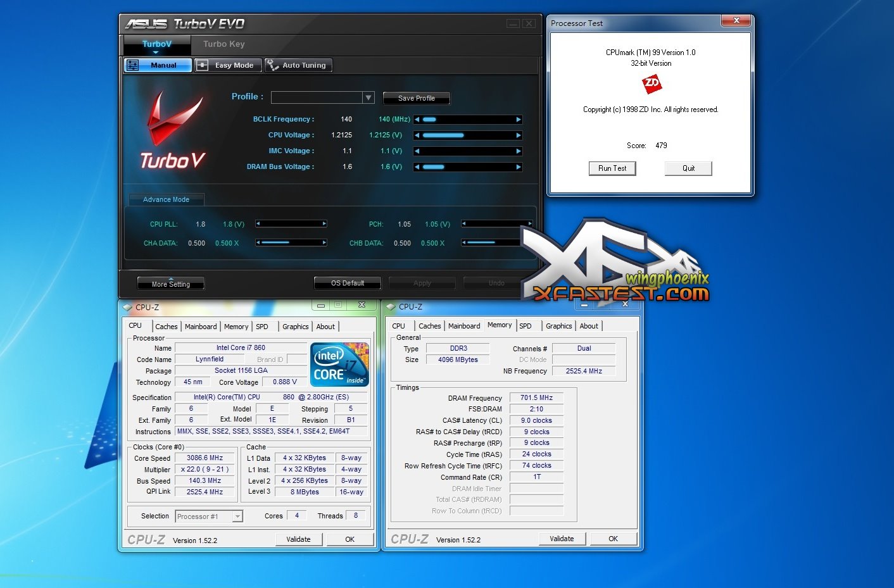Screen dimensions: 894x588
Task: Click the CPU-Z icon in right title bar
Action: click(391, 306)
